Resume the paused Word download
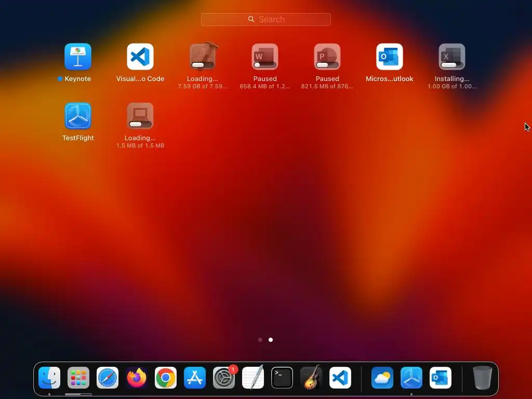 (265, 57)
